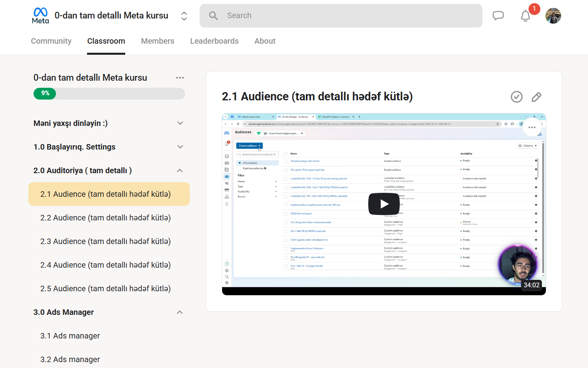Viewport: 588px width, 368px height.
Task: Mark lesson 2.1 as complete checkmark
Action: pos(516,97)
